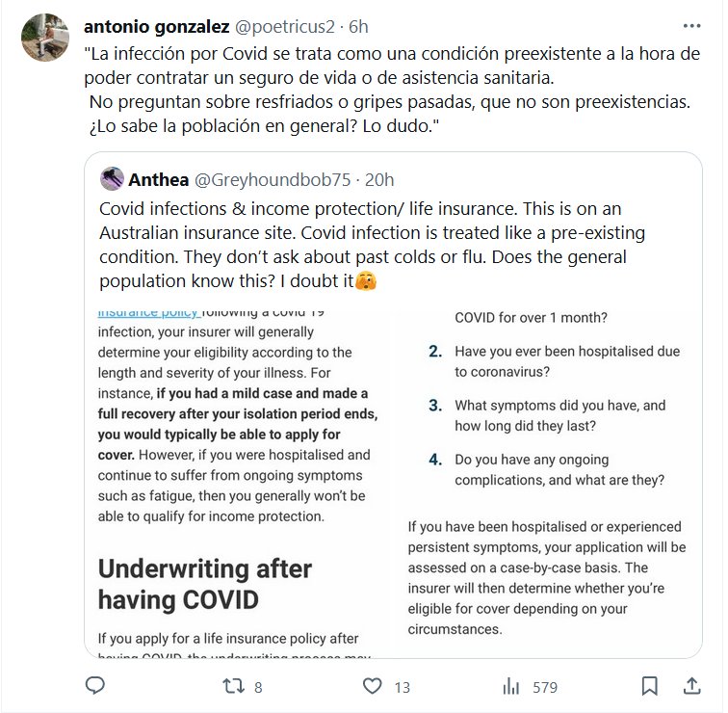Open quoted author Anthea's name
This screenshot has width=728, height=713.
(x=160, y=179)
